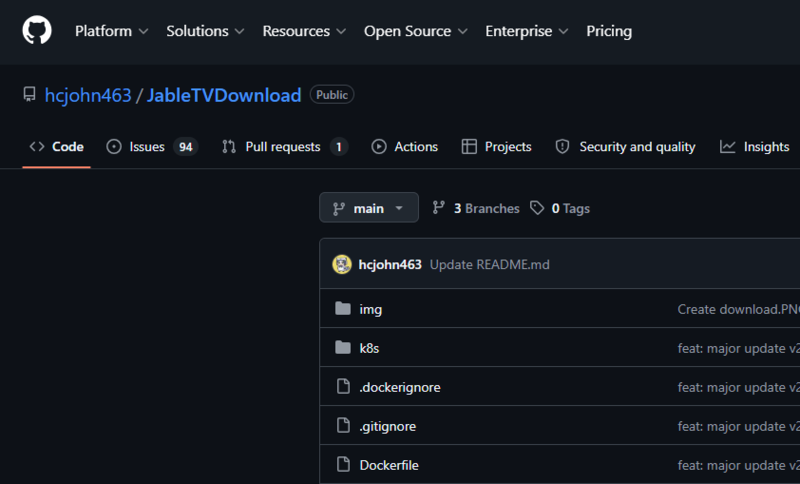Open the Pull requests tab
The height and width of the screenshot is (484, 800).
[x=285, y=147]
